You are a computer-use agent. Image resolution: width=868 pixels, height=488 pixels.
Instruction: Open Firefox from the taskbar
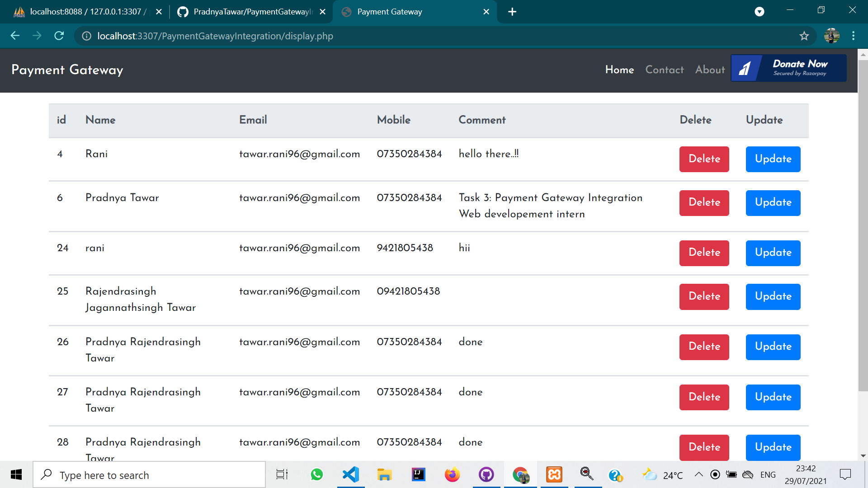coord(452,474)
